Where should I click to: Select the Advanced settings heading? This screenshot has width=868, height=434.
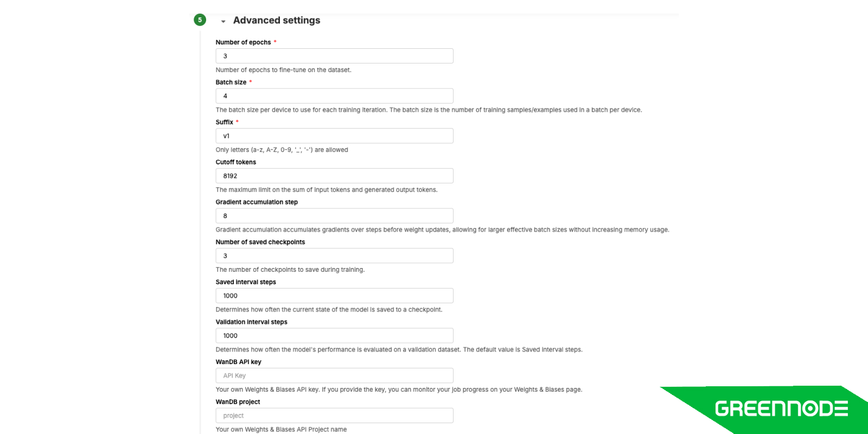click(x=277, y=20)
